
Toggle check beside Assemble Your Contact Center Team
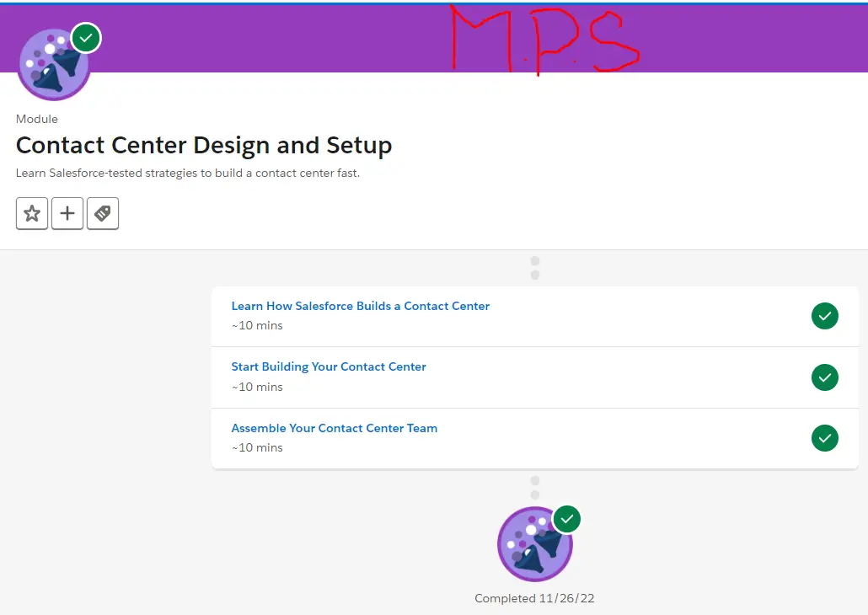tap(824, 438)
